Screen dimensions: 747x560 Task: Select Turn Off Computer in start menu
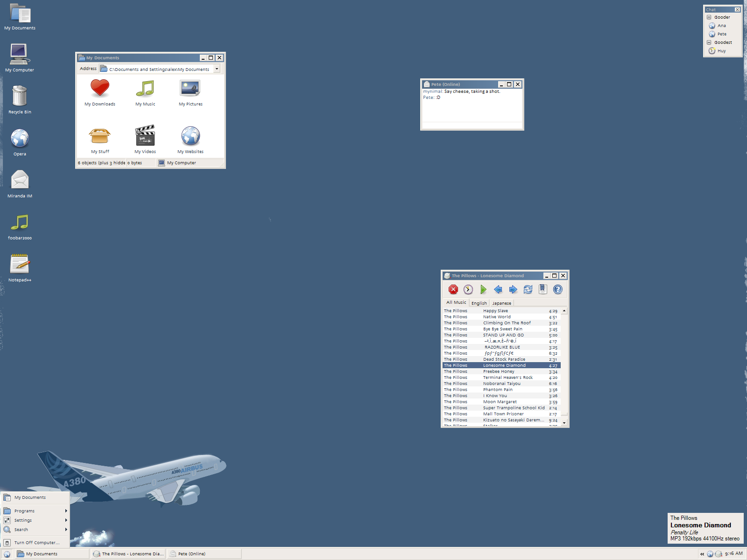pos(35,543)
